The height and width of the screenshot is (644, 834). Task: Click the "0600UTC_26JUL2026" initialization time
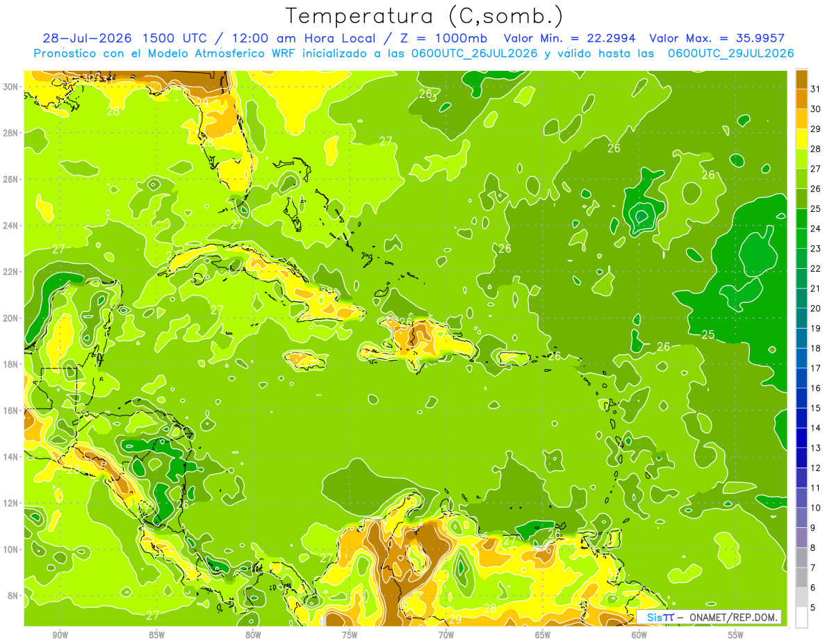472,53
